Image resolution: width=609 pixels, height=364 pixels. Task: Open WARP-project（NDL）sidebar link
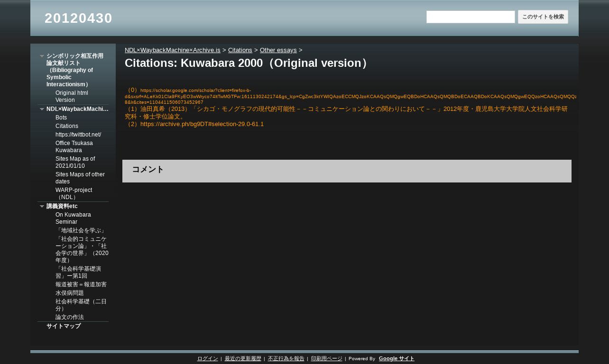tap(74, 193)
